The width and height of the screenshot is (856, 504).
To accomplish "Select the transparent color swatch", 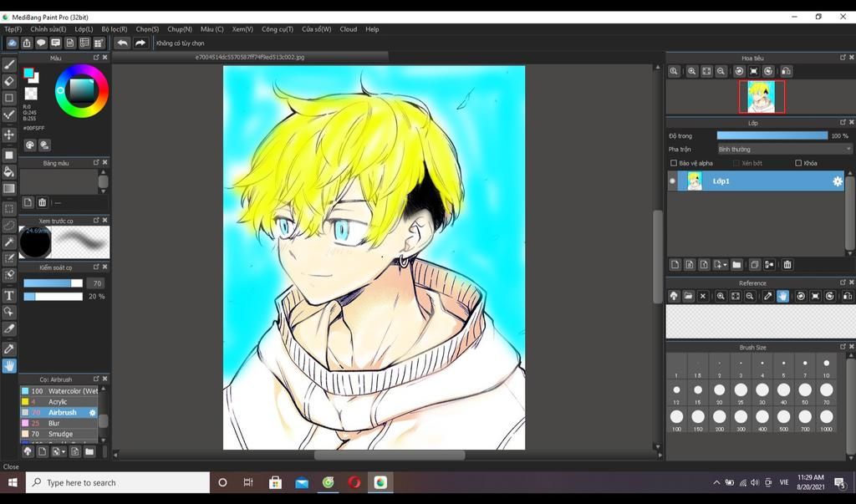I will coord(31,94).
